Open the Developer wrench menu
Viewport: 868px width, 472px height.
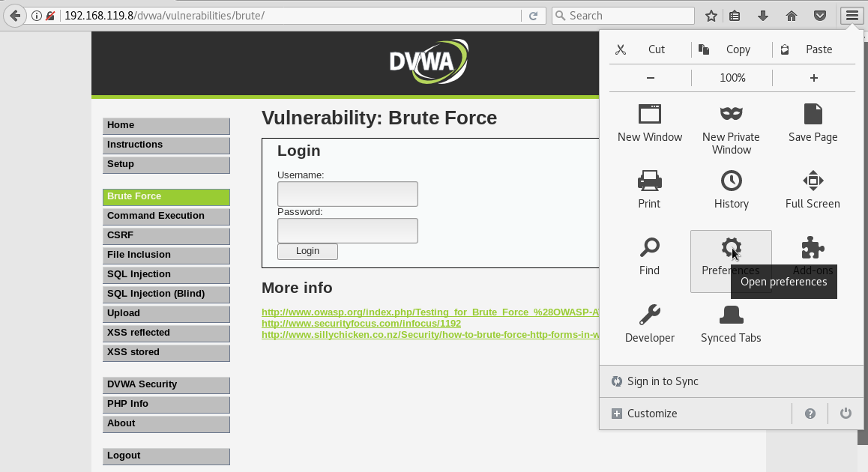point(649,324)
